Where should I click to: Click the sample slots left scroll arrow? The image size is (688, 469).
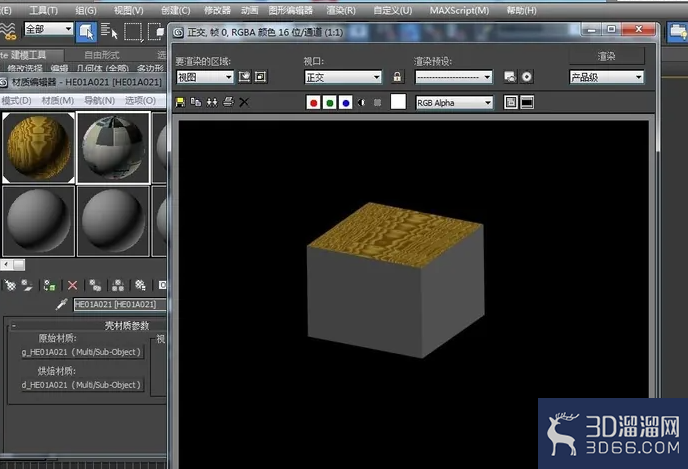(x=6, y=265)
